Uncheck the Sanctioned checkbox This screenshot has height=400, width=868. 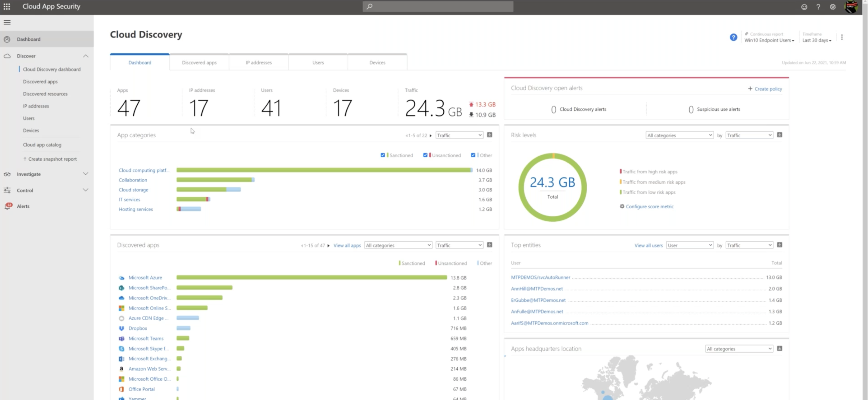click(x=383, y=155)
